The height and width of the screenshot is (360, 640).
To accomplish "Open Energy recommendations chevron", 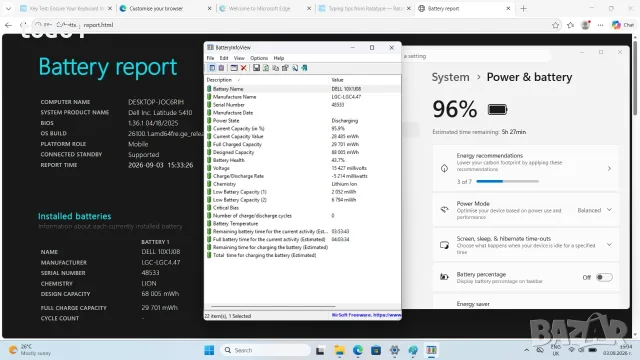I will 609,169.
